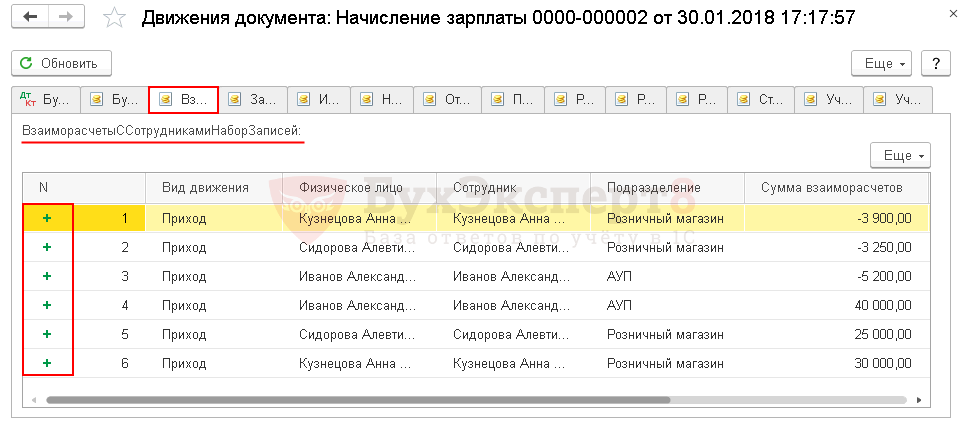Click the green plus icon in row 6

46,363
